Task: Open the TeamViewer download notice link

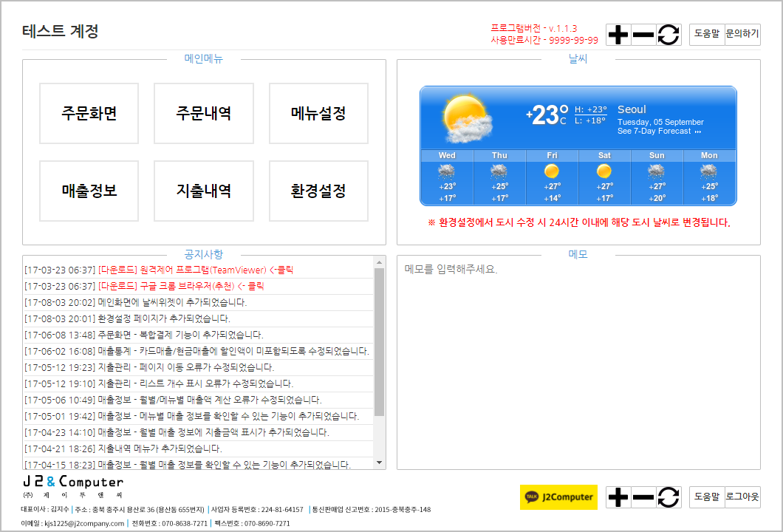Action: (x=196, y=270)
